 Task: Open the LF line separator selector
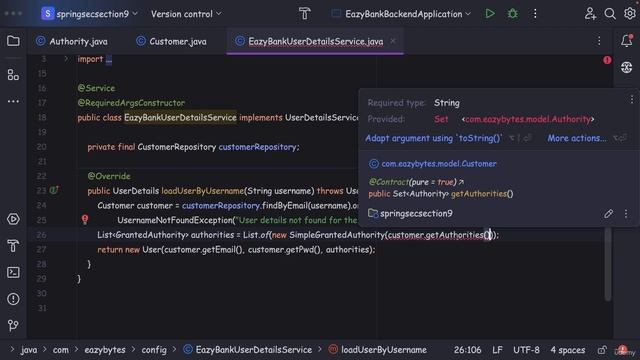click(x=497, y=350)
